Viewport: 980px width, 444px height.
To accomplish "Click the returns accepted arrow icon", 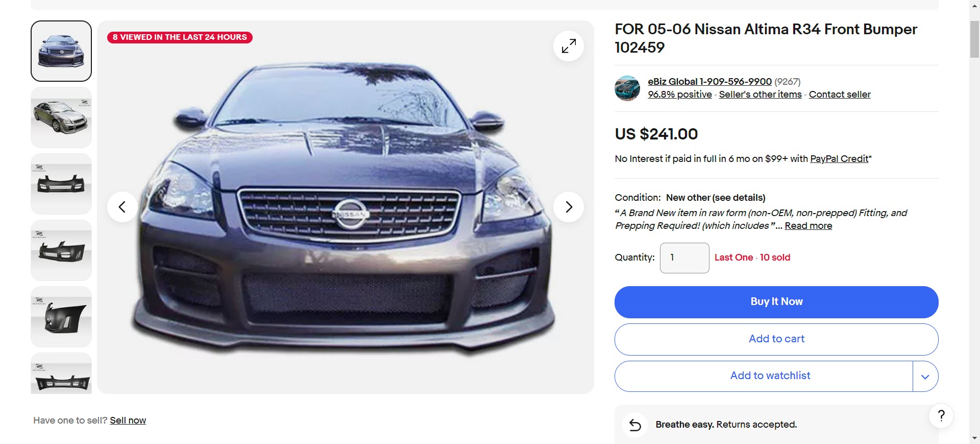I will (635, 425).
